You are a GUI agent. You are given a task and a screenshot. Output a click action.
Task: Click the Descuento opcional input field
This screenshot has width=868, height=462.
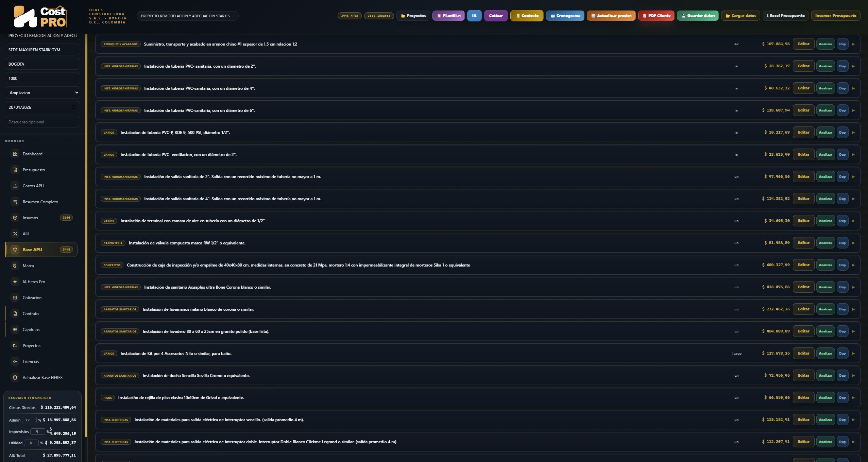tap(42, 122)
